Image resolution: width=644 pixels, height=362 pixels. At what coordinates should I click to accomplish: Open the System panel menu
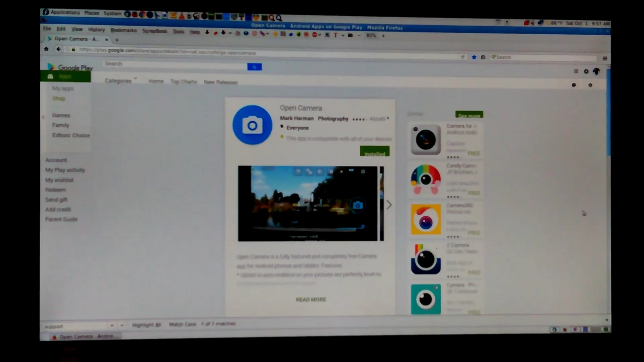[x=112, y=13]
